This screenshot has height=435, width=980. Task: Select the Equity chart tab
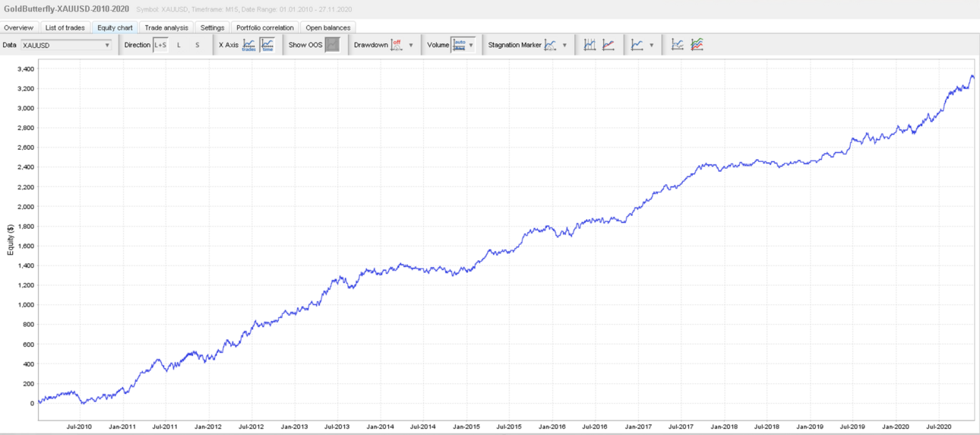pos(115,27)
